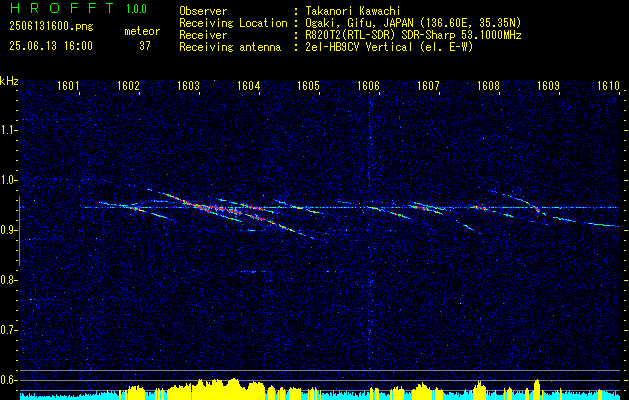The image size is (629, 400).
Task: Click the meteor label above the count
Action: tap(142, 31)
